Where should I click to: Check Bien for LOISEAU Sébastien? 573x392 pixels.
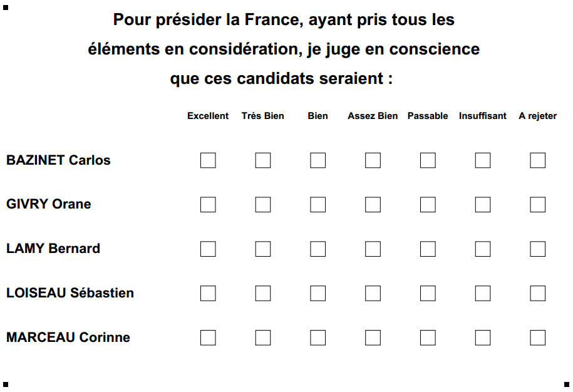point(317,294)
